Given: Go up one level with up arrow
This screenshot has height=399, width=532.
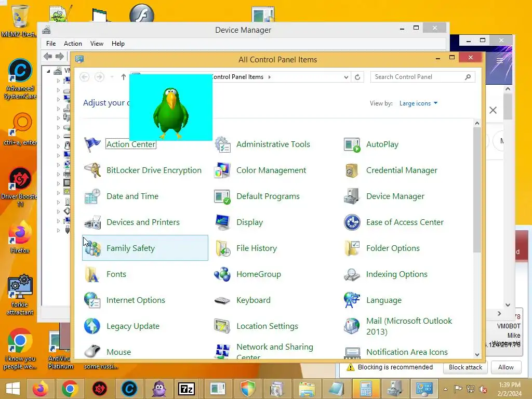Looking at the screenshot, I should click(x=124, y=77).
